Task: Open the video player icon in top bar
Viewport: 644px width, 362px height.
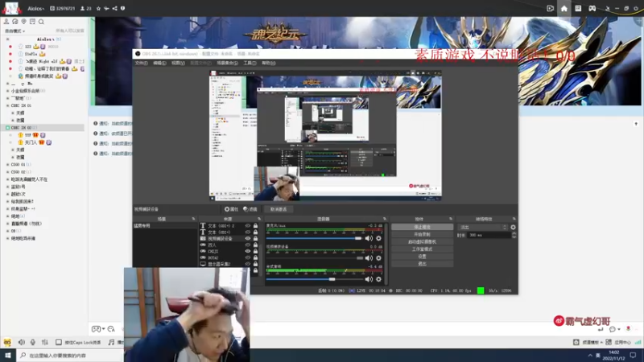Action: point(551,8)
